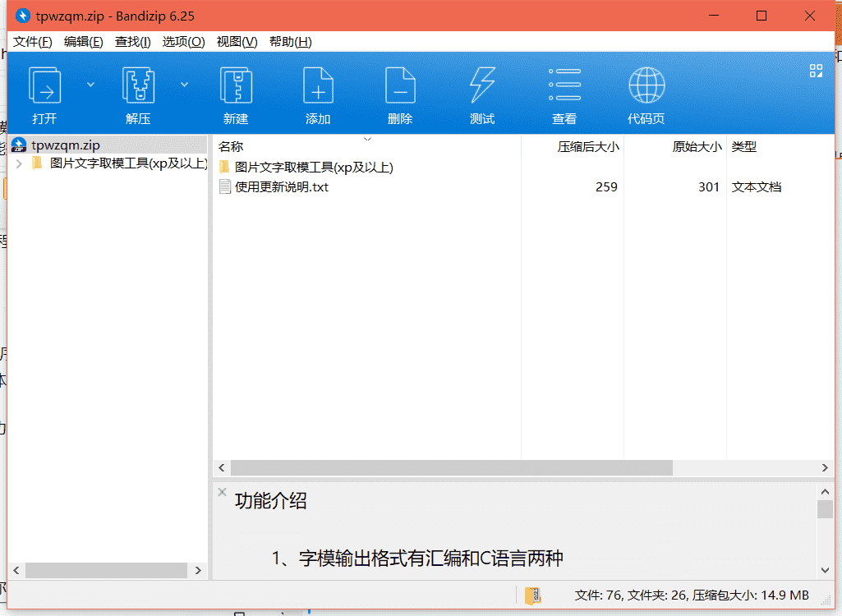The height and width of the screenshot is (616, 842).
Task: Click the comment pane scroll up arrow
Action: (x=826, y=491)
